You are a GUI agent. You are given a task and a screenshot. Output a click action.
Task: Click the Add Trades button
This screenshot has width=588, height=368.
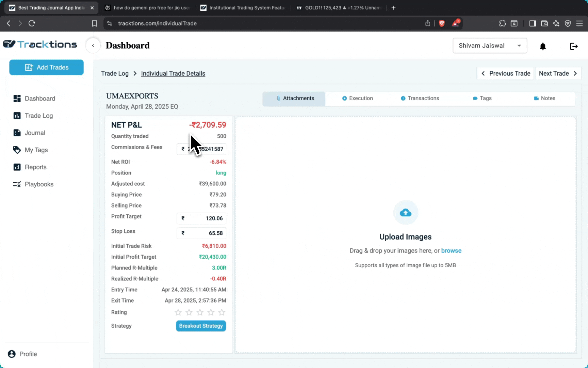click(47, 67)
